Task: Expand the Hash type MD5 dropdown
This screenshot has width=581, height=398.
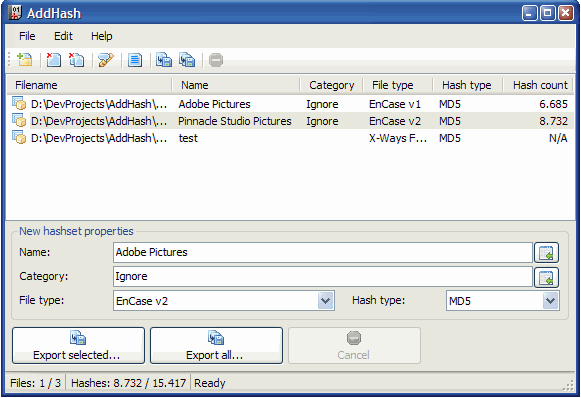Action: click(x=551, y=301)
